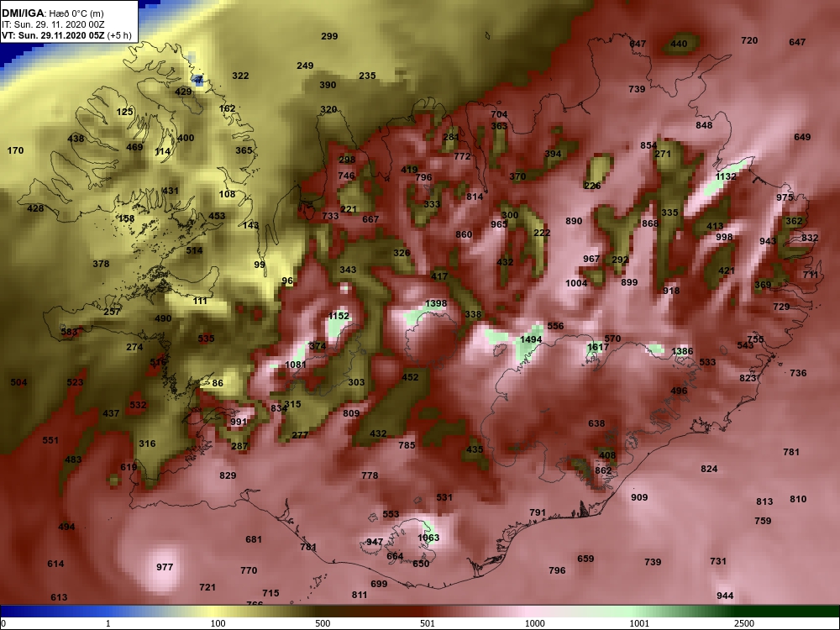Click the map value '1152'

click(338, 316)
